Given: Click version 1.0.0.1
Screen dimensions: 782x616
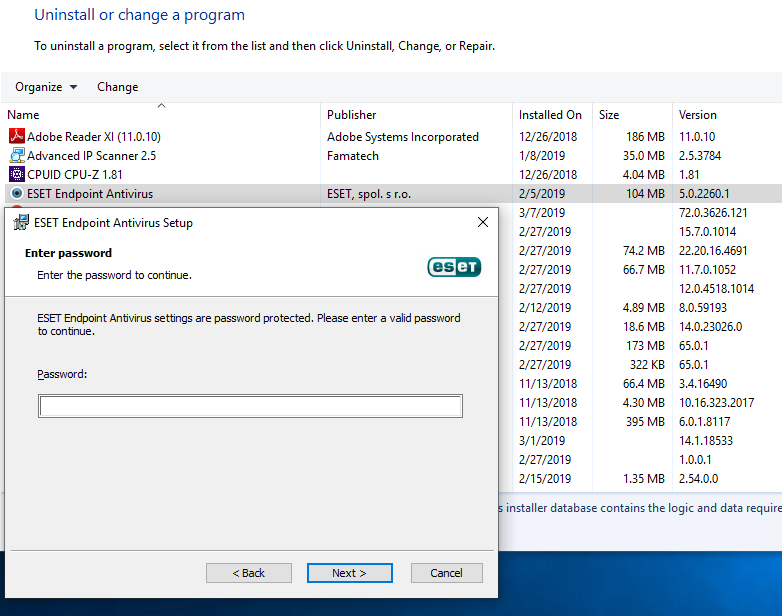Looking at the screenshot, I should [695, 459].
